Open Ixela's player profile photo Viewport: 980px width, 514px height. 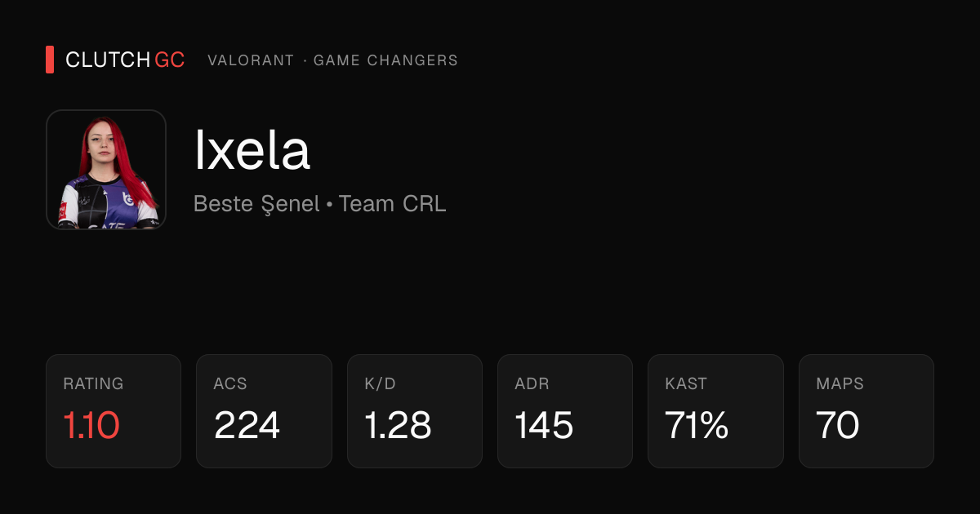tap(106, 170)
